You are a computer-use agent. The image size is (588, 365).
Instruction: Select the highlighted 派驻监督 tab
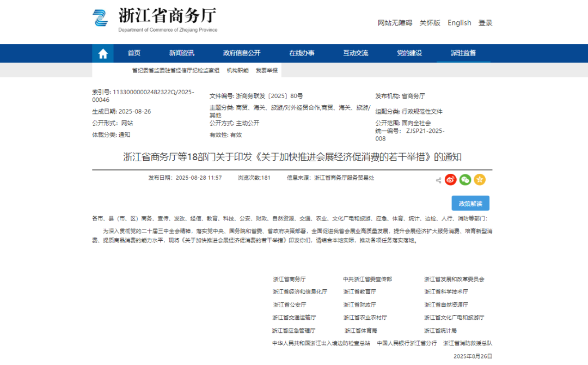click(463, 53)
